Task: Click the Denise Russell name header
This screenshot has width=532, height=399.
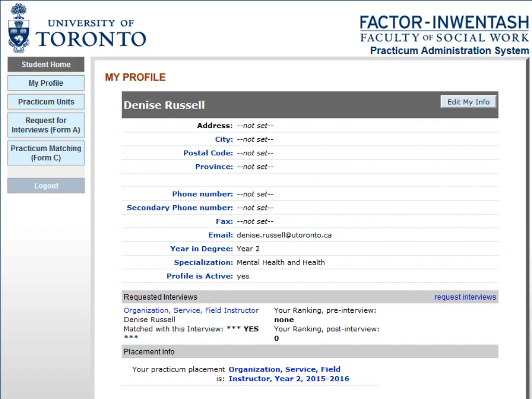Action: (164, 105)
